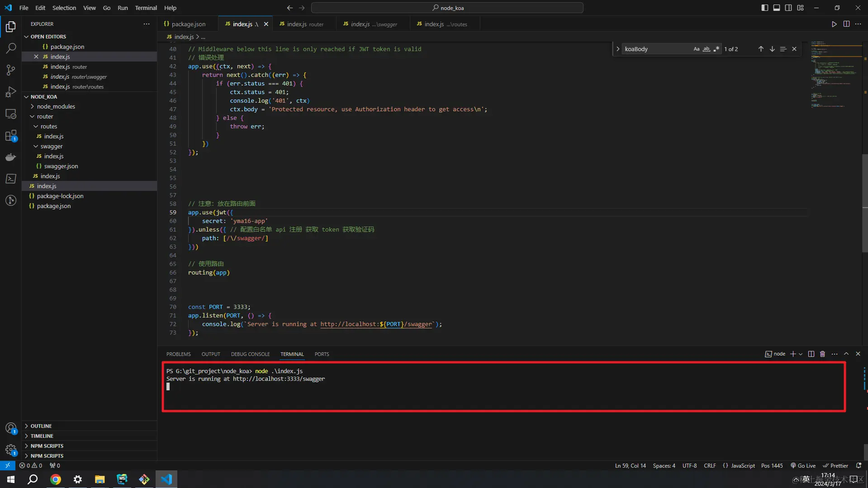Screen dimensions: 868x488
Task: Change Spaces: 4 indentation setting
Action: click(664, 465)
